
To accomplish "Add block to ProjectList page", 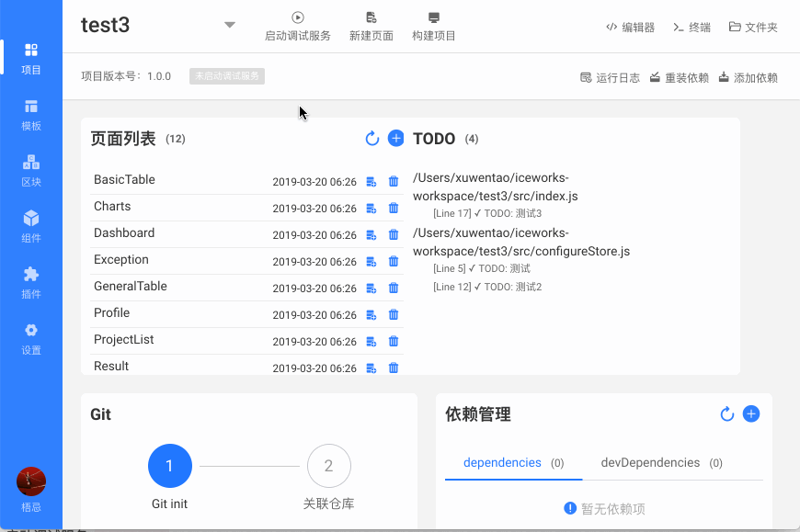I will point(371,341).
